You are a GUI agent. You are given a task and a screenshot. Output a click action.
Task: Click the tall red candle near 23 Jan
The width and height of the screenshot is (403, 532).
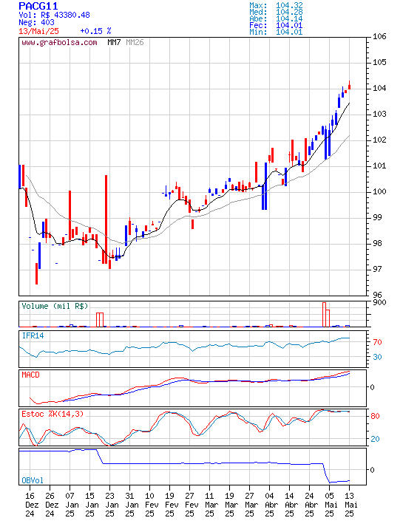[x=106, y=219]
